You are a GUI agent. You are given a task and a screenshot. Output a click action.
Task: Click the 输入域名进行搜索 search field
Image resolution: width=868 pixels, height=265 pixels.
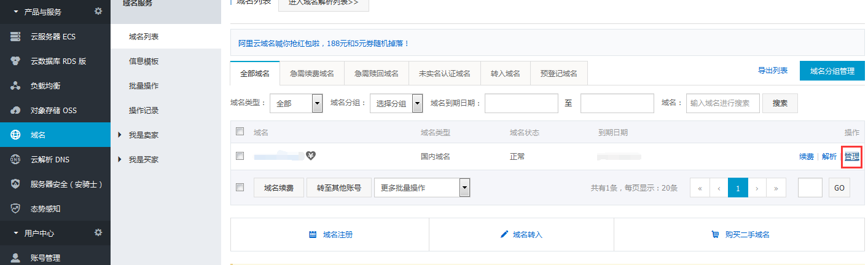point(722,103)
